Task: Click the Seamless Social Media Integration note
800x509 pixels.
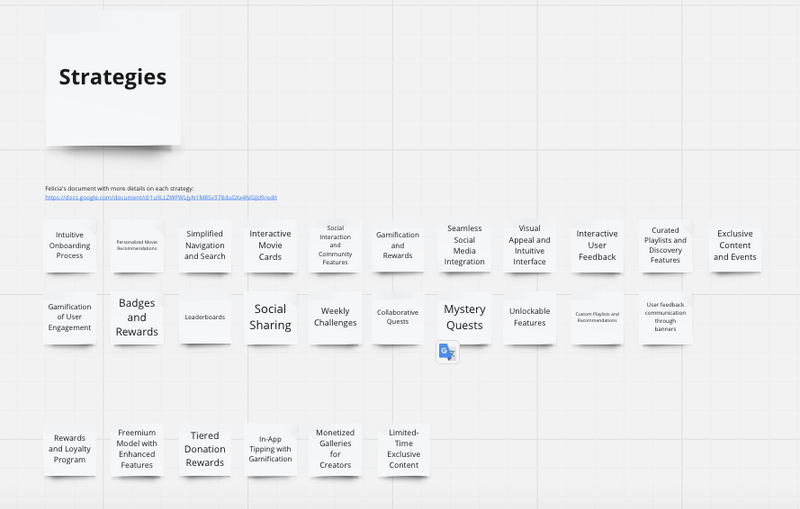Action: (464, 246)
